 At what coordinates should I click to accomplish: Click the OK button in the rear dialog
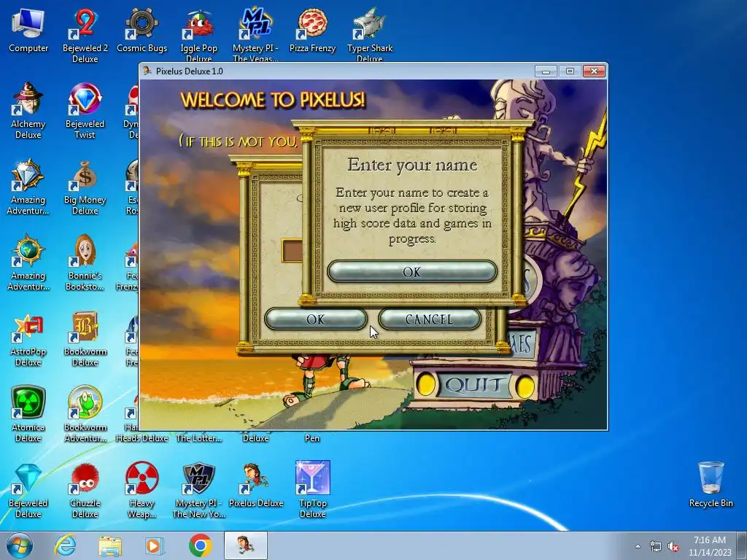tap(315, 319)
